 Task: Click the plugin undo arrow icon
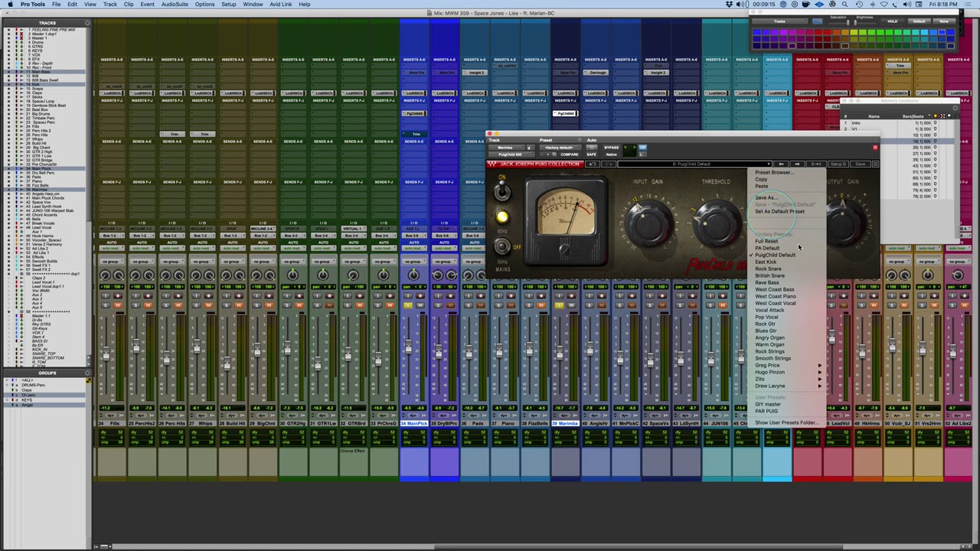coord(592,164)
